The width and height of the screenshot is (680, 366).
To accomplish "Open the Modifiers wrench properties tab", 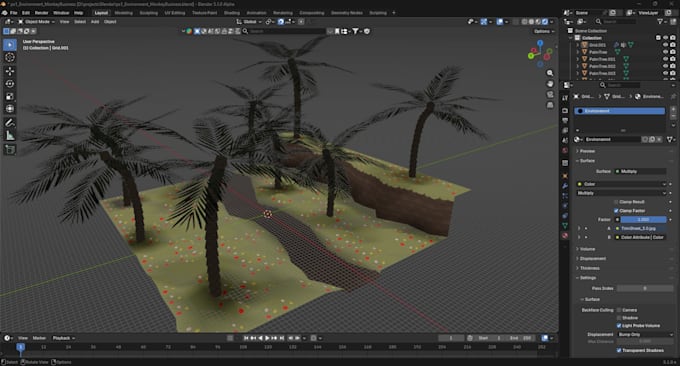I will pyautogui.click(x=565, y=186).
